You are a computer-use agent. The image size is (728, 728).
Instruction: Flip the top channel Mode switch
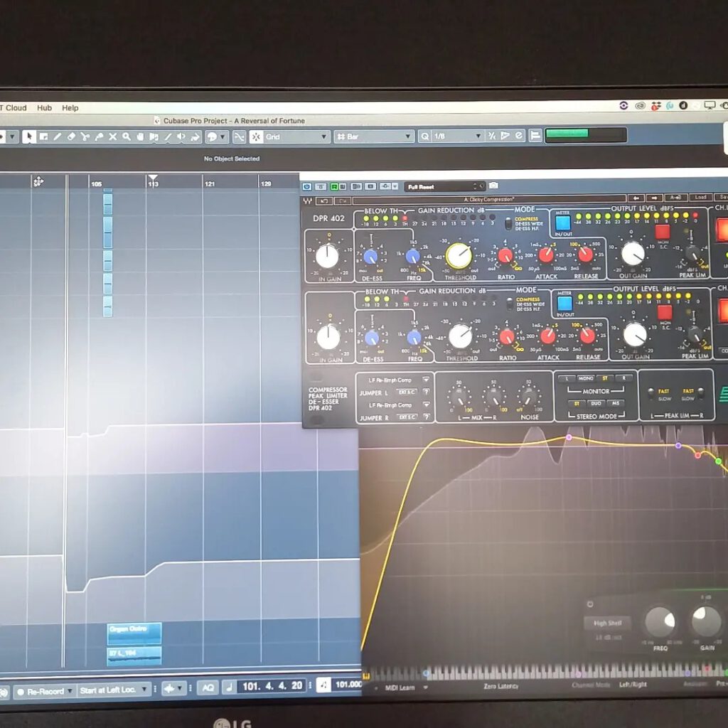(508, 224)
